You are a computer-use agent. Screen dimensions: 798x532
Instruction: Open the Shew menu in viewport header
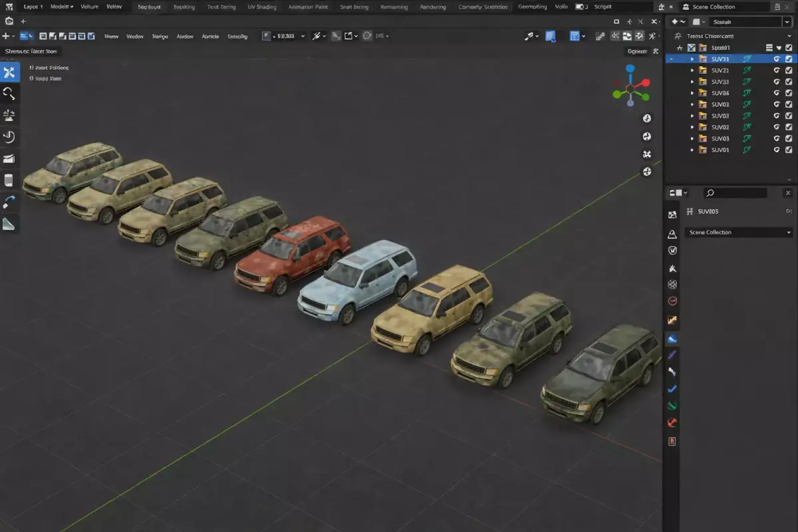point(111,37)
